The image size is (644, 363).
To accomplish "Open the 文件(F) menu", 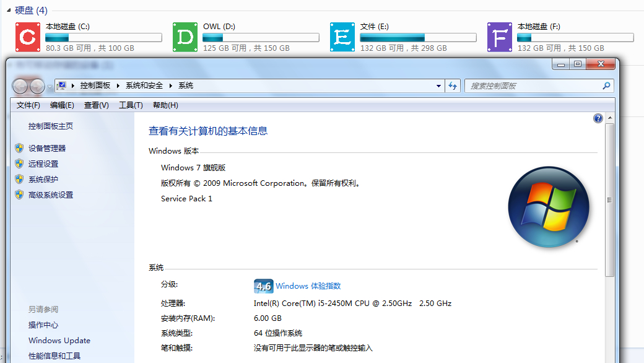I will 28,105.
